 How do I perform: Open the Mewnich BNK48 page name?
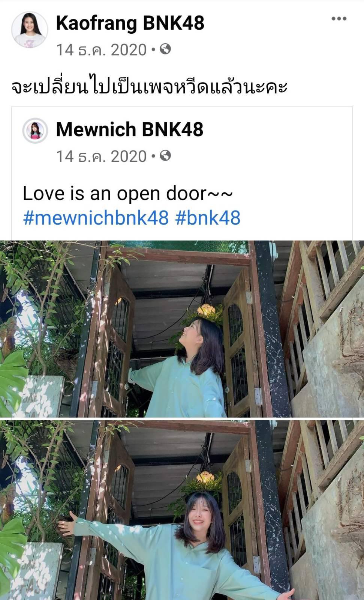pos(130,129)
